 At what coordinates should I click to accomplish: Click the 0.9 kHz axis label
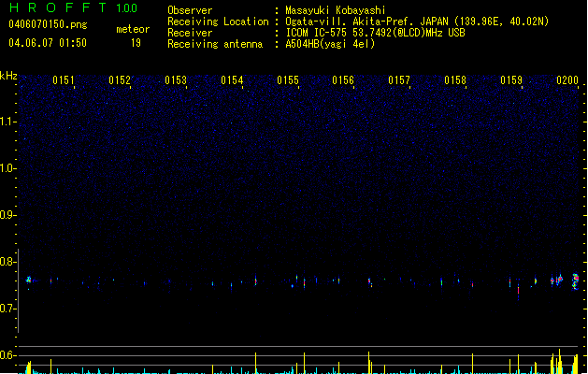pyautogui.click(x=7, y=215)
